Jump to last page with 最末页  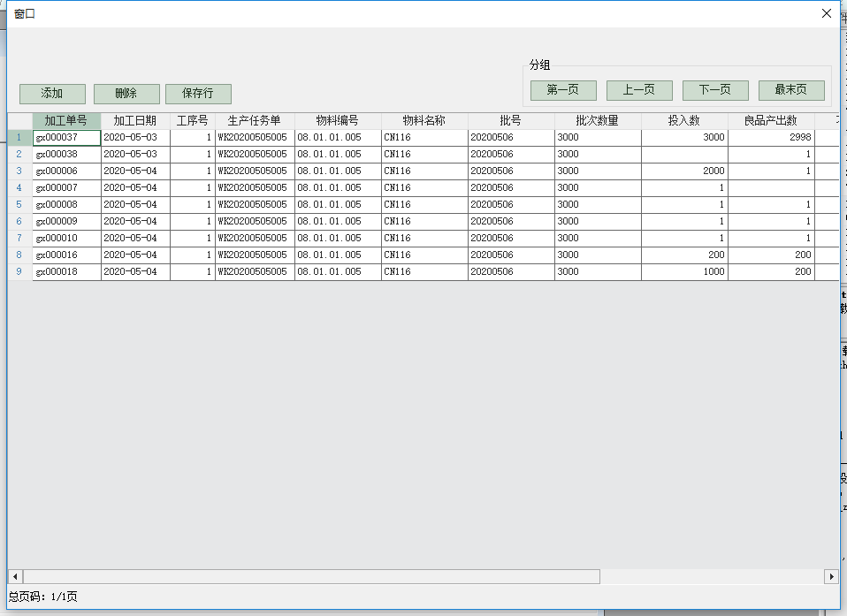(x=791, y=90)
